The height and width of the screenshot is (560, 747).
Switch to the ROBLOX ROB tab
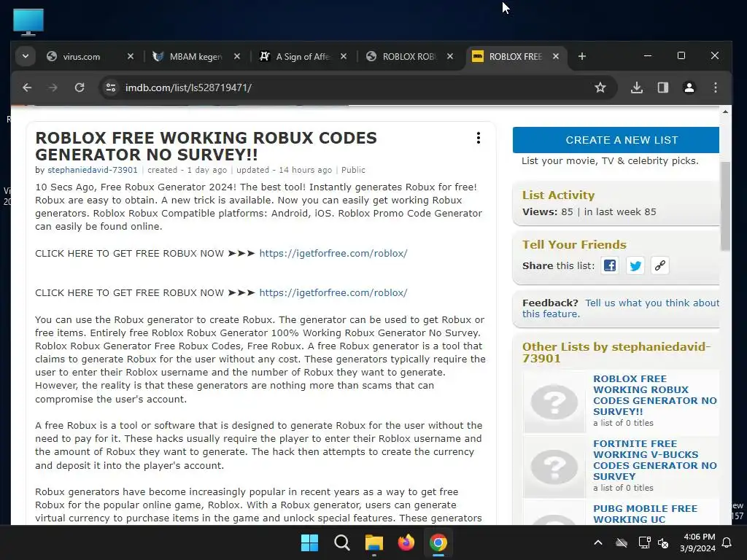click(409, 57)
